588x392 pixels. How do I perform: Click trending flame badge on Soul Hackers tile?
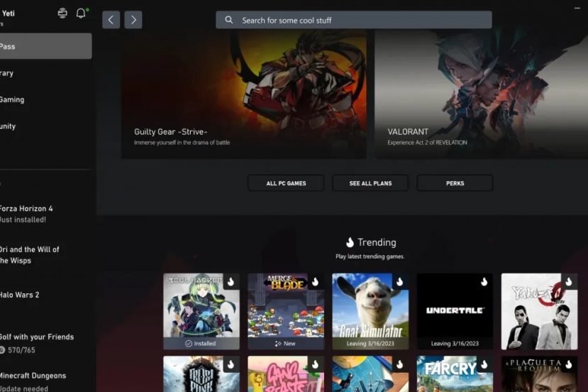231,281
